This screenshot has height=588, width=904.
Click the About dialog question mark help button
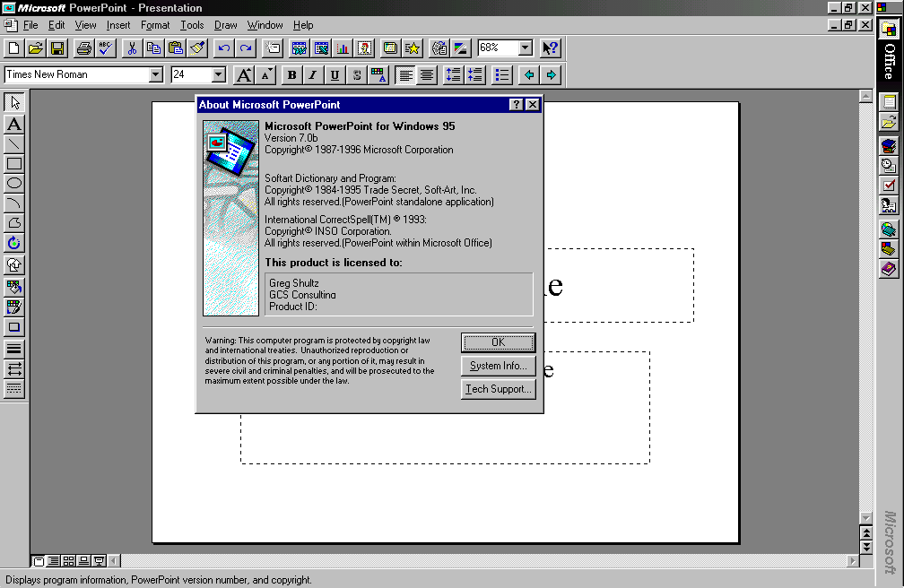point(516,104)
